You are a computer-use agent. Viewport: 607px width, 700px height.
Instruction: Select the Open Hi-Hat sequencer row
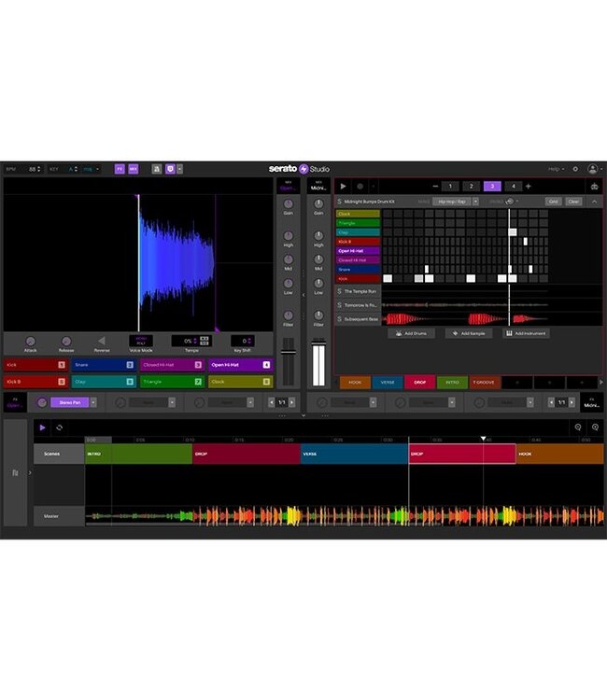358,251
